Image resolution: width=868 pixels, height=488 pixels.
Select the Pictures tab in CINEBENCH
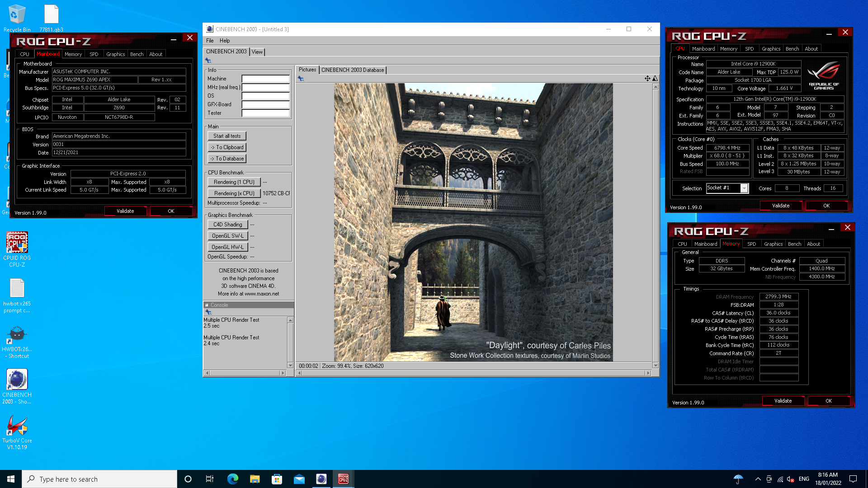pyautogui.click(x=307, y=70)
